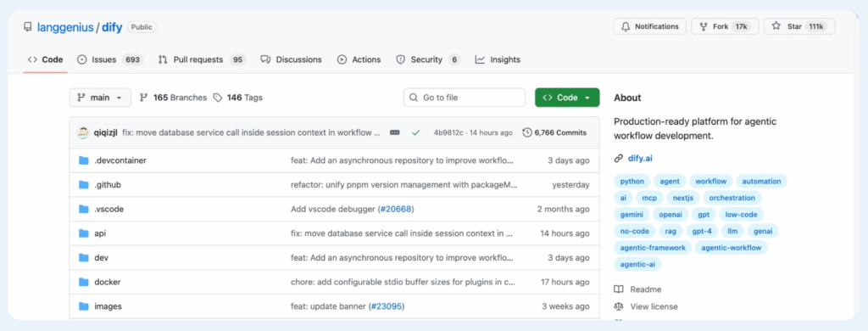Open pull request #20668 link
868x331 pixels.
pos(396,209)
